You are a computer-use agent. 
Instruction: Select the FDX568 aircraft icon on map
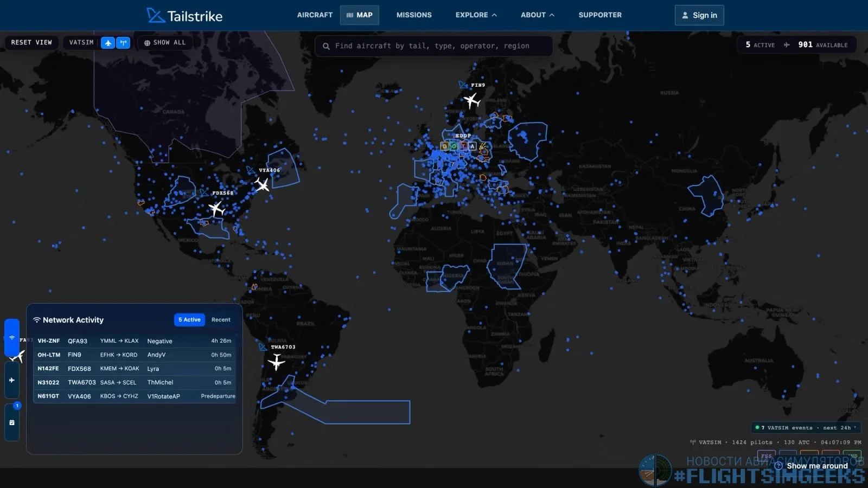[x=216, y=208]
